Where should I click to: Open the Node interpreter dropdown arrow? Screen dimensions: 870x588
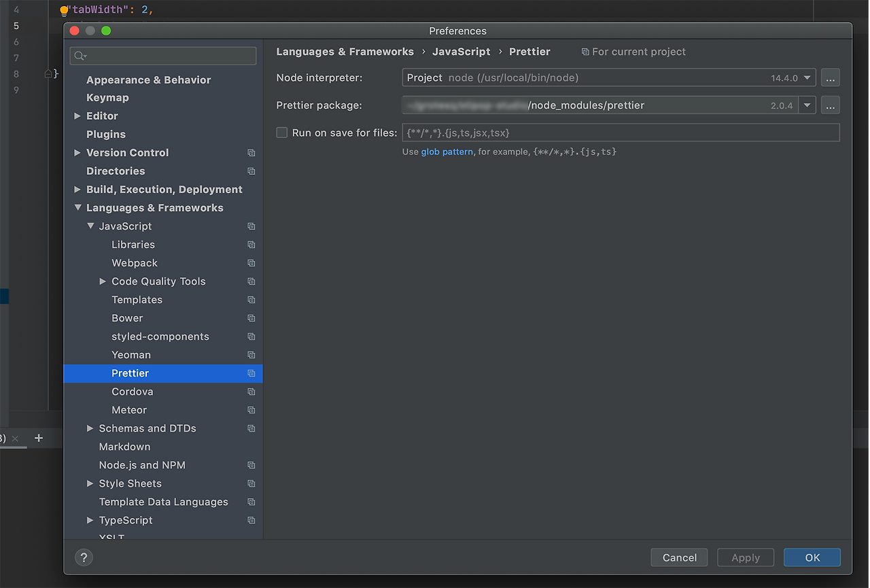pyautogui.click(x=807, y=77)
